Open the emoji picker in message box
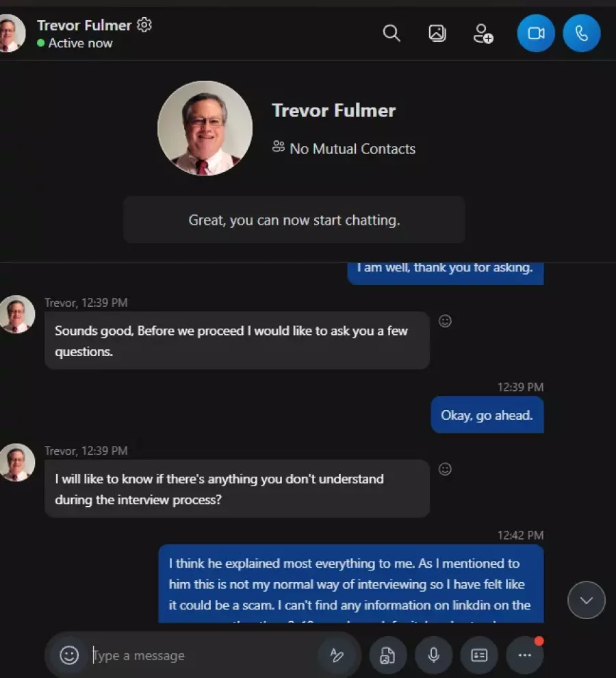This screenshot has height=678, width=616. (x=69, y=655)
